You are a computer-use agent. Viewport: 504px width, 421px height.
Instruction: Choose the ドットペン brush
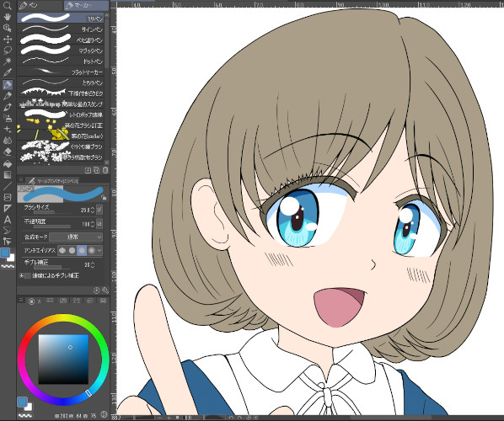(61, 61)
